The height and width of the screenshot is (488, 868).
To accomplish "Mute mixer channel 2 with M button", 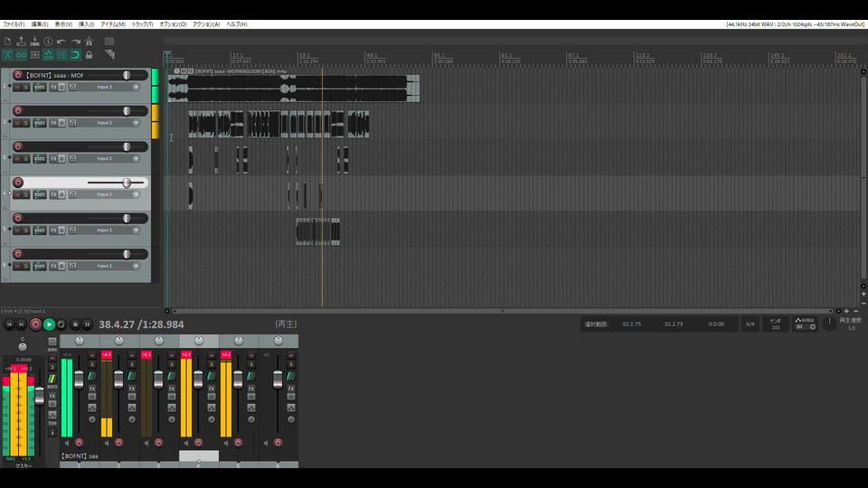I will point(132,355).
